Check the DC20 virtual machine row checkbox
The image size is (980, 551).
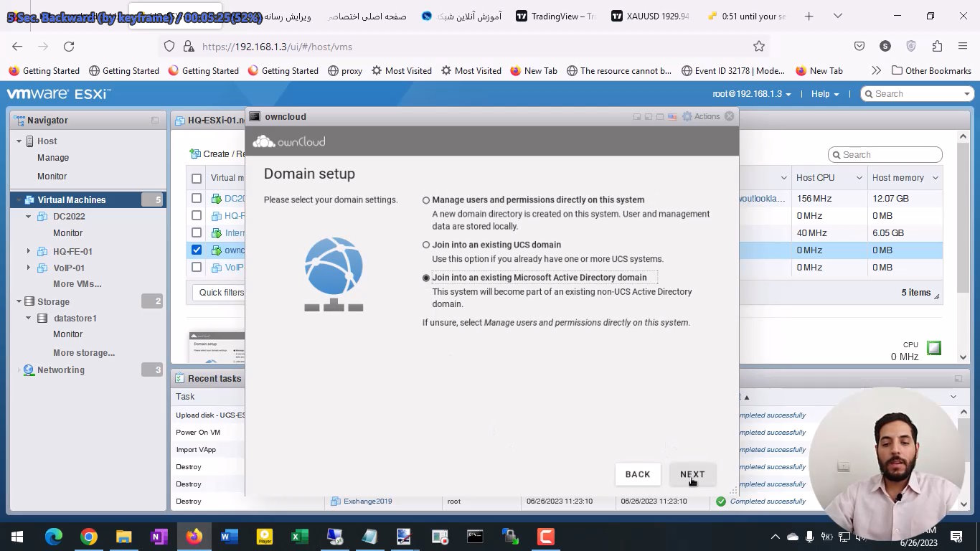197,198
